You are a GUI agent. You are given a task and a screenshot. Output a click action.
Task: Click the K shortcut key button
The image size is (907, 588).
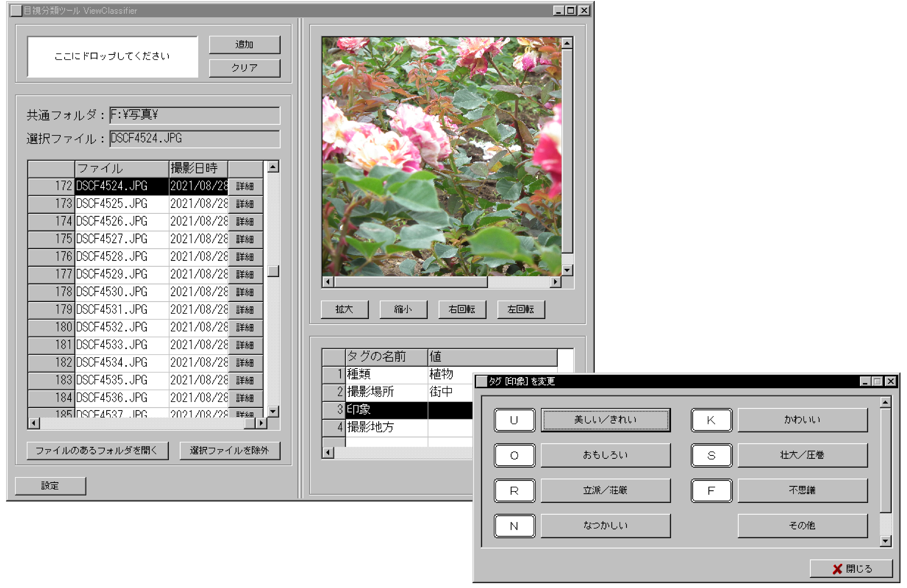click(x=712, y=420)
